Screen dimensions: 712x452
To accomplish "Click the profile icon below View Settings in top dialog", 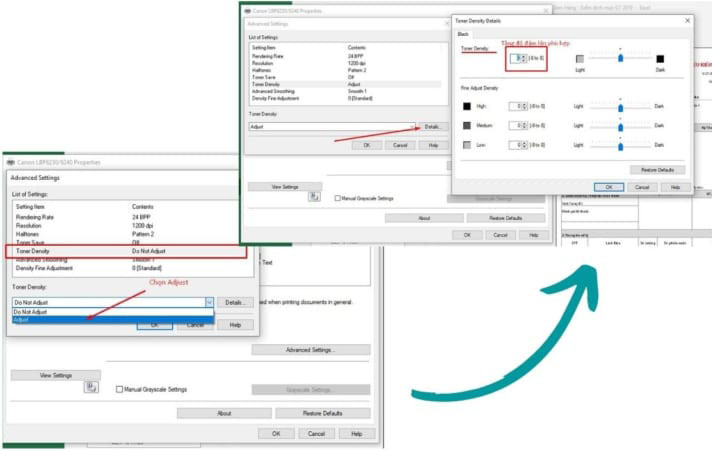I will [x=315, y=198].
